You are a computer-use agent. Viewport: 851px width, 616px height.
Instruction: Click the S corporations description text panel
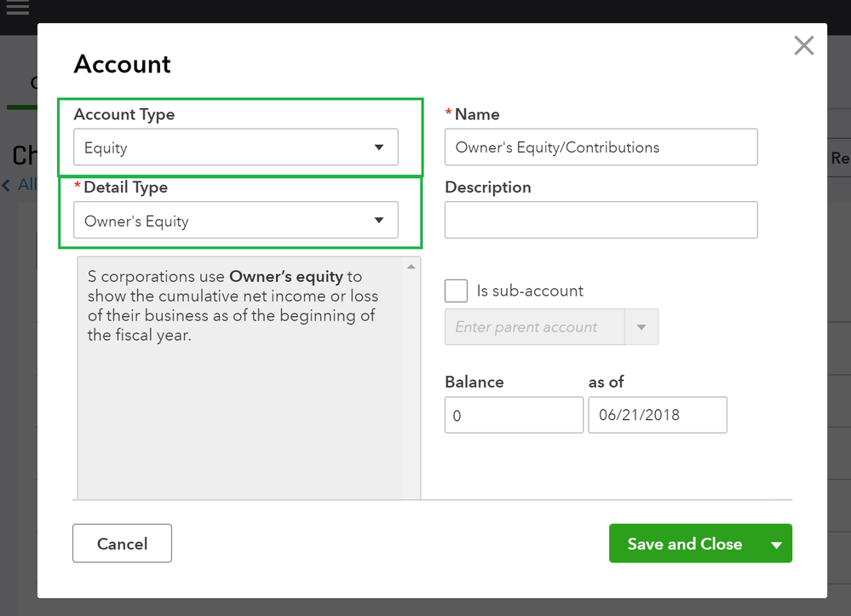(x=239, y=305)
